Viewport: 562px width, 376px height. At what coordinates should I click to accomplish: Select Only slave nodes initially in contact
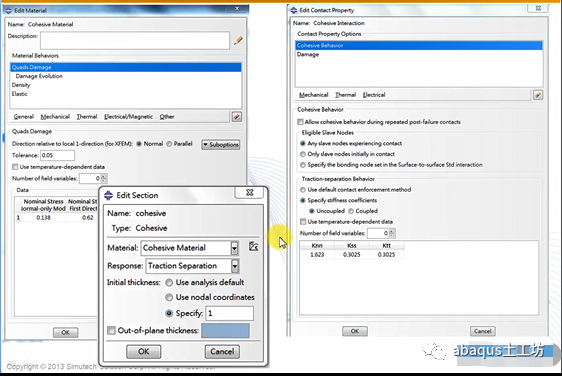[x=303, y=154]
